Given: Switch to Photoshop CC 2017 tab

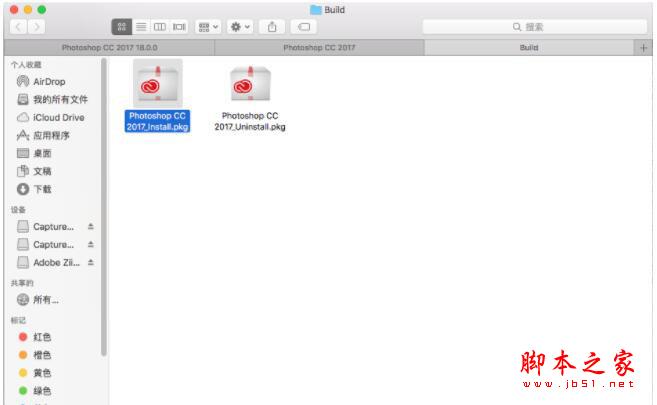Looking at the screenshot, I should pos(319,47).
